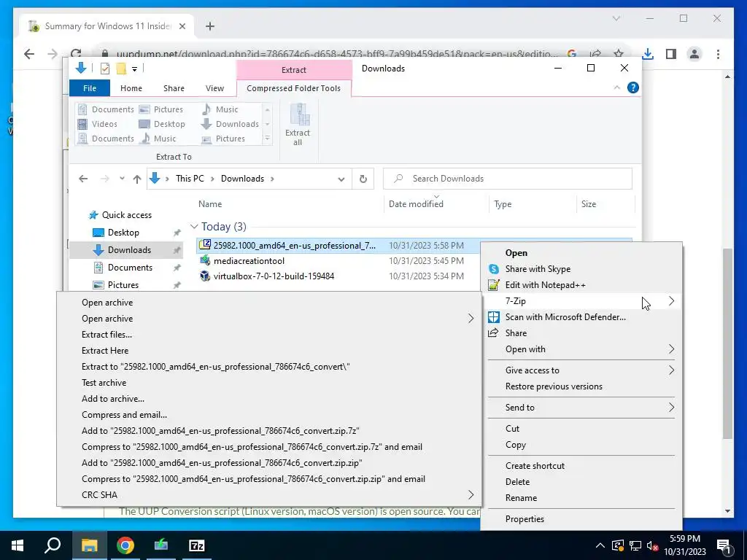Go up one folder with up arrow

[x=137, y=179]
